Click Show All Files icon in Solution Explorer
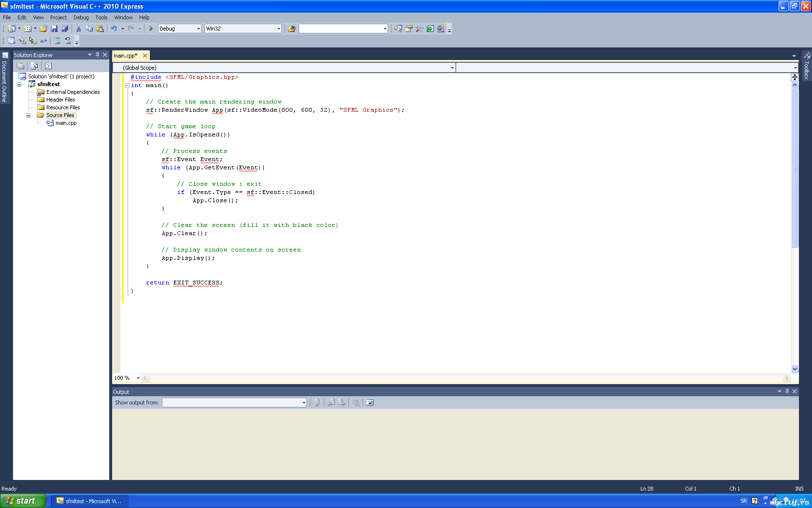 34,66
